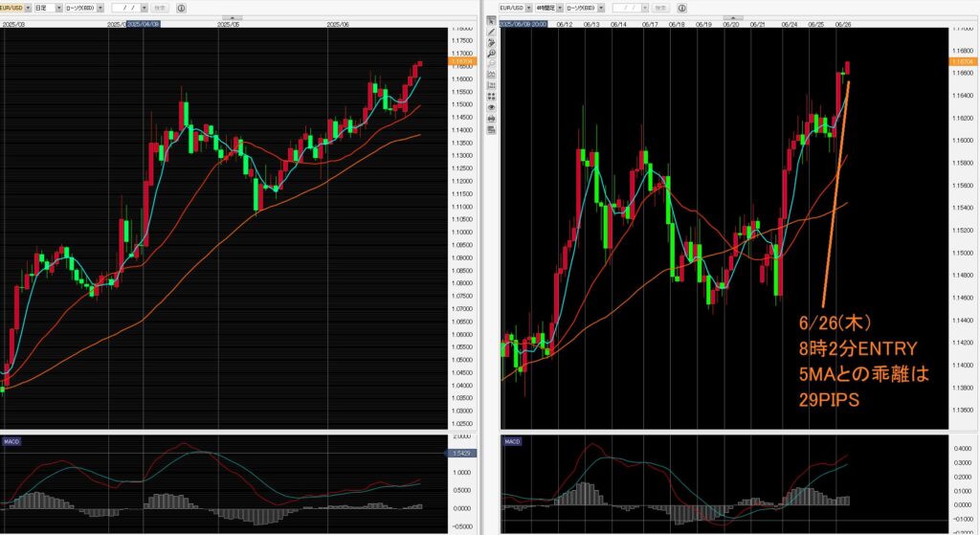This screenshot has width=980, height=535.
Task: Click the info icon above left chart
Action: coord(181,8)
